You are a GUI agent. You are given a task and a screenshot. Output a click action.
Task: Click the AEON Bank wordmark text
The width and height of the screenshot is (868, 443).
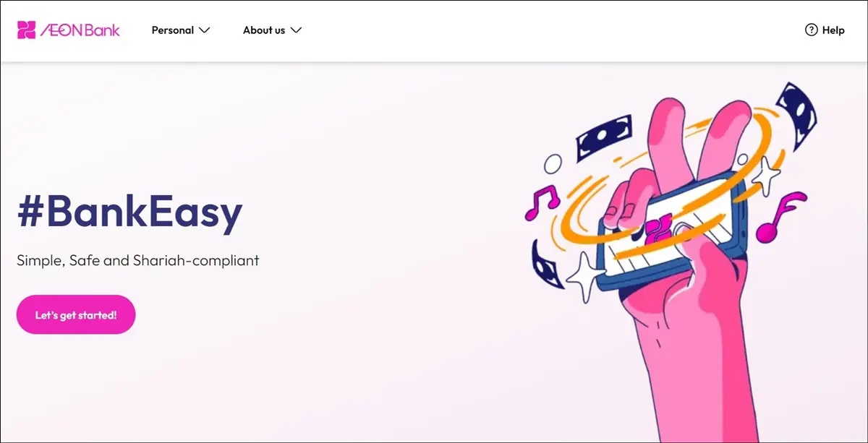pyautogui.click(x=80, y=30)
